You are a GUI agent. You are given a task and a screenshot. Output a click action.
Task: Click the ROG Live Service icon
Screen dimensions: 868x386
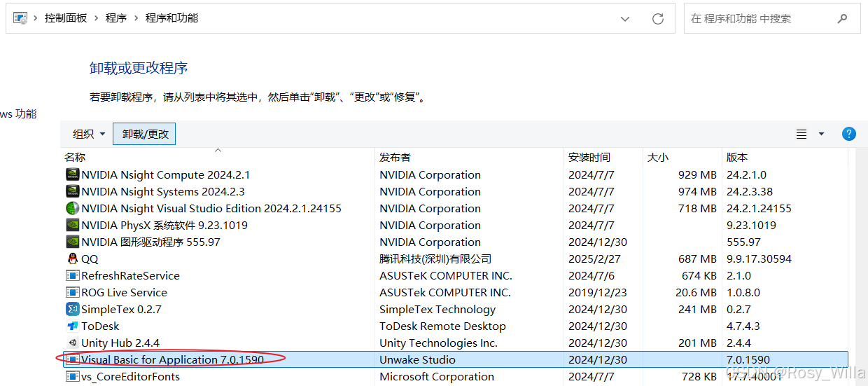(72, 292)
